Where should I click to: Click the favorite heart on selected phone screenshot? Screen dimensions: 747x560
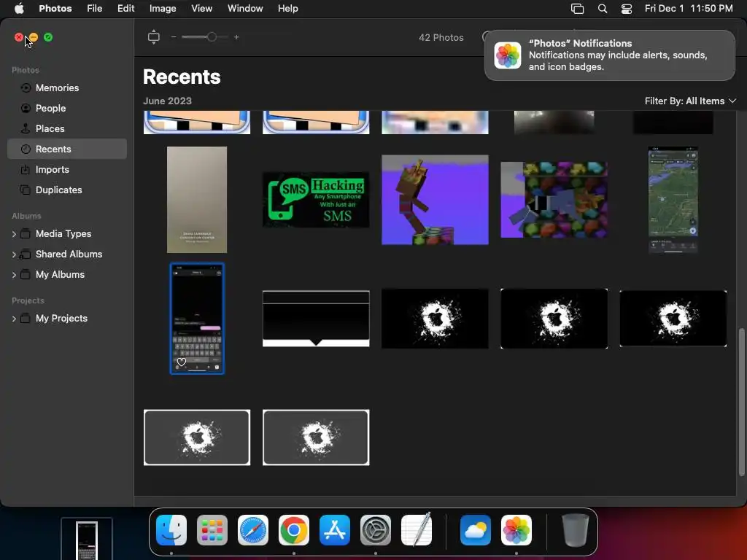(182, 362)
